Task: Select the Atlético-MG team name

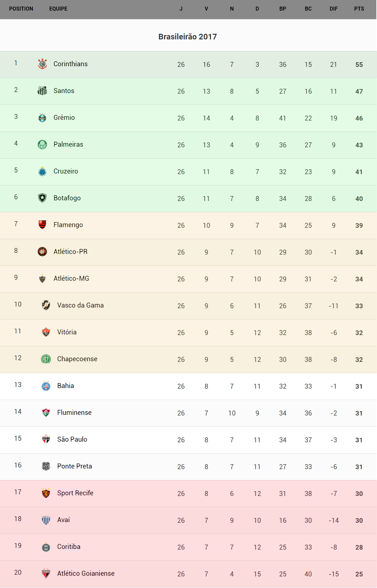Action: (x=71, y=278)
